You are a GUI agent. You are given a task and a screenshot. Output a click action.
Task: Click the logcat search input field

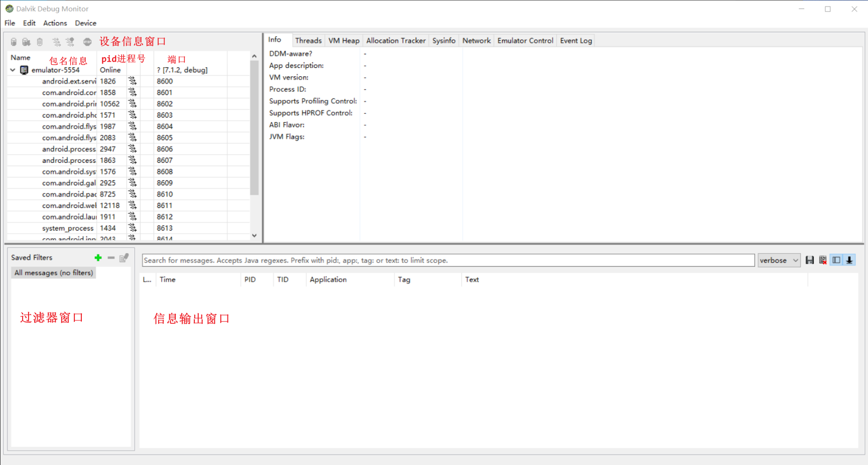click(448, 260)
